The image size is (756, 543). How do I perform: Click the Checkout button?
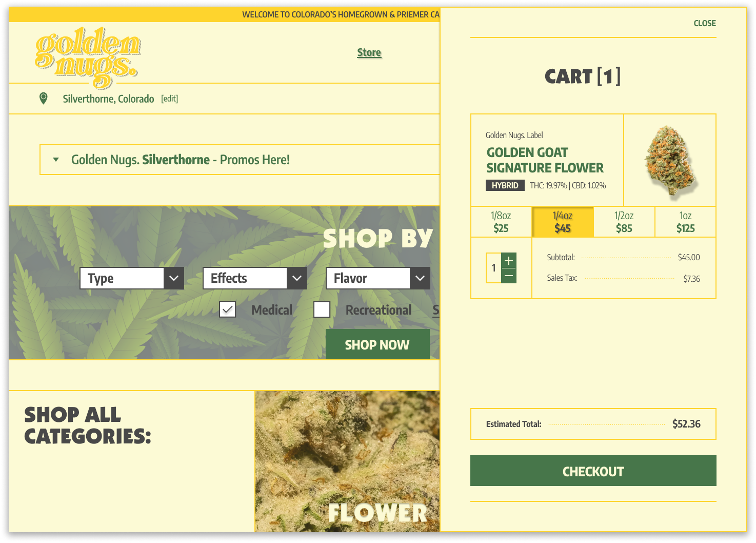point(593,471)
